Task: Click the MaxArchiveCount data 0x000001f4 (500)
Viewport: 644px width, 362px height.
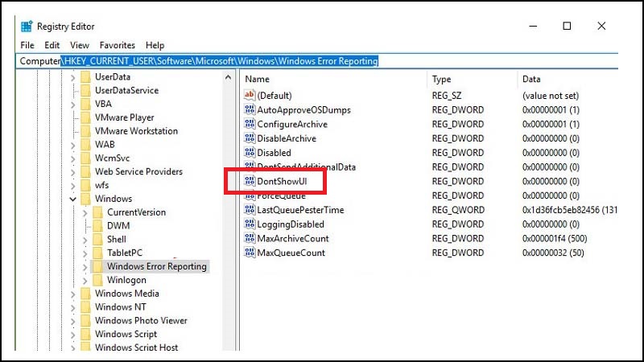Action: 555,238
